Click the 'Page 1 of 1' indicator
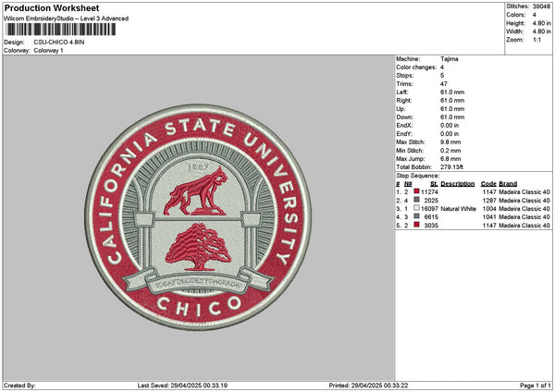This screenshot has width=555, height=392. tap(536, 386)
